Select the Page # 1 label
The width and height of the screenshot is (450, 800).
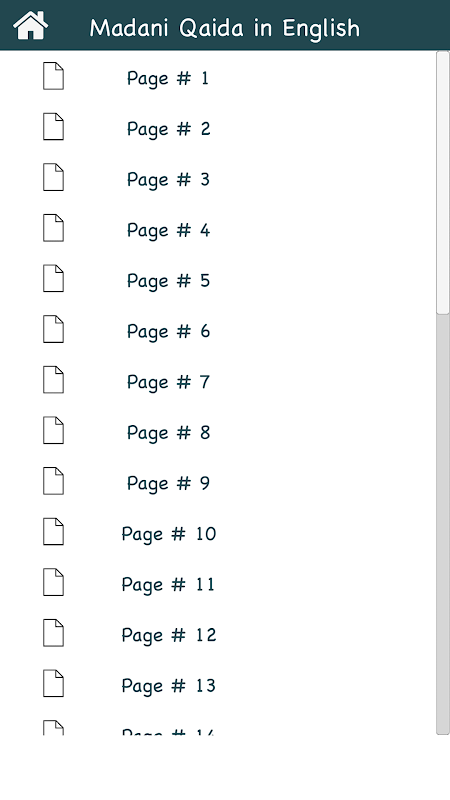point(168,79)
